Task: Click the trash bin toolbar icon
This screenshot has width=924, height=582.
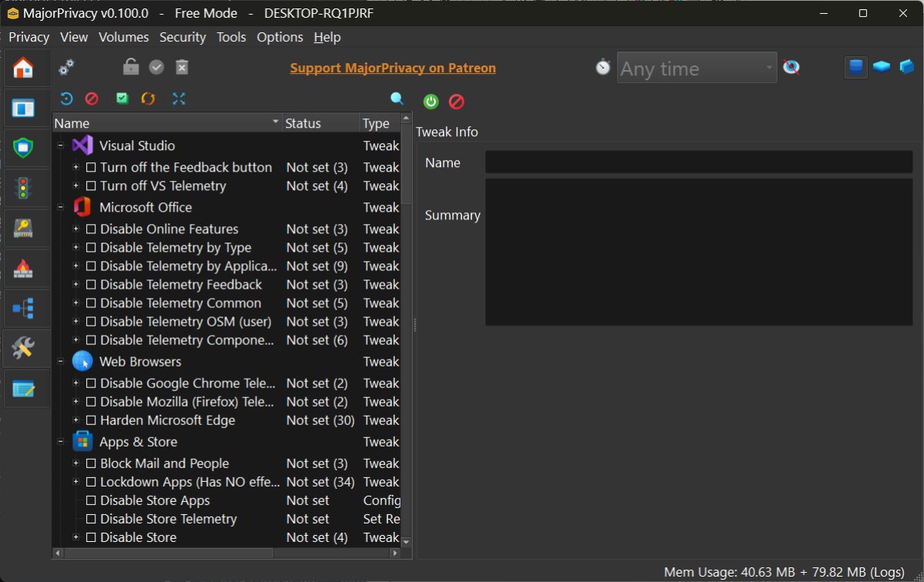Action: click(x=182, y=68)
